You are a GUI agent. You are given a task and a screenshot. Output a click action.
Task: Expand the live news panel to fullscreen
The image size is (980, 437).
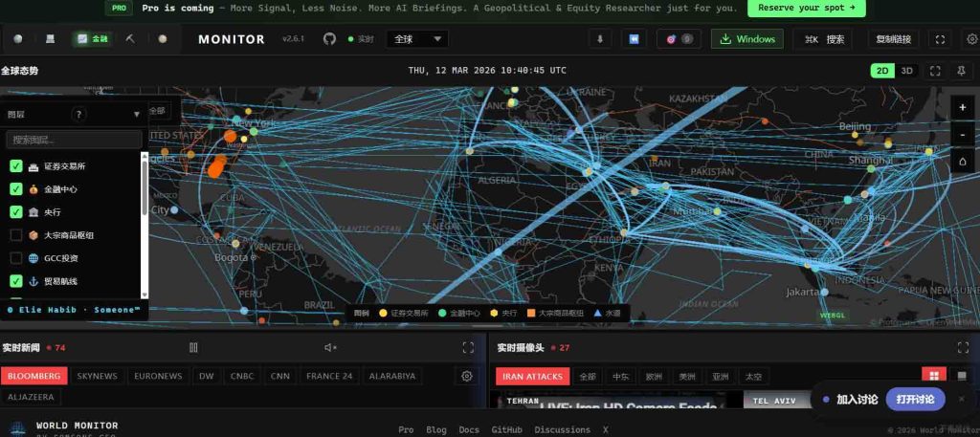click(x=468, y=348)
